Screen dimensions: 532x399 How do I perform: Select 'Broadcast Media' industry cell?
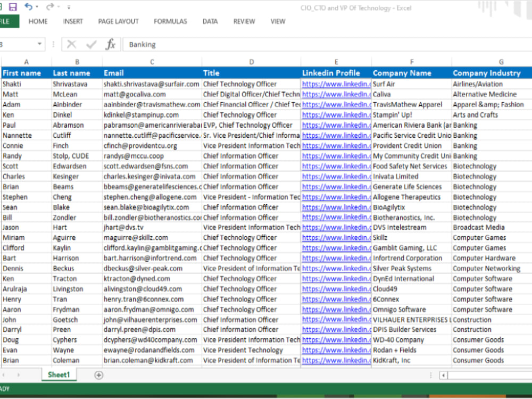coord(492,227)
